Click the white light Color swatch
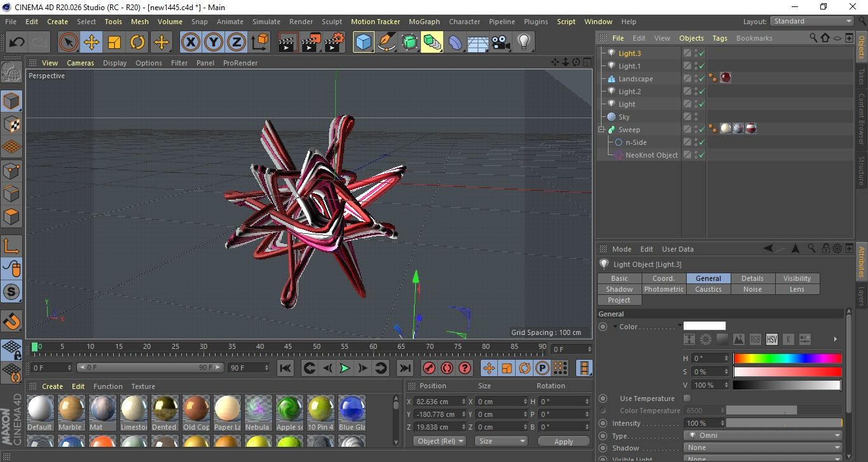This screenshot has width=868, height=462. pos(704,327)
